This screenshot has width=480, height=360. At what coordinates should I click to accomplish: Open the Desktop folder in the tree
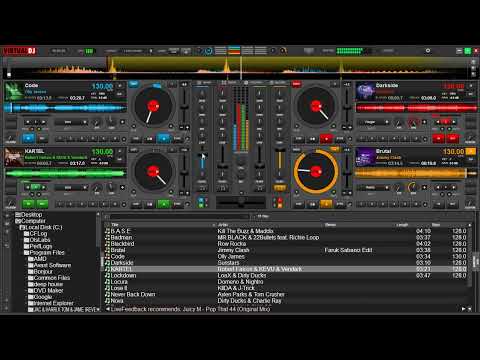tap(29, 215)
